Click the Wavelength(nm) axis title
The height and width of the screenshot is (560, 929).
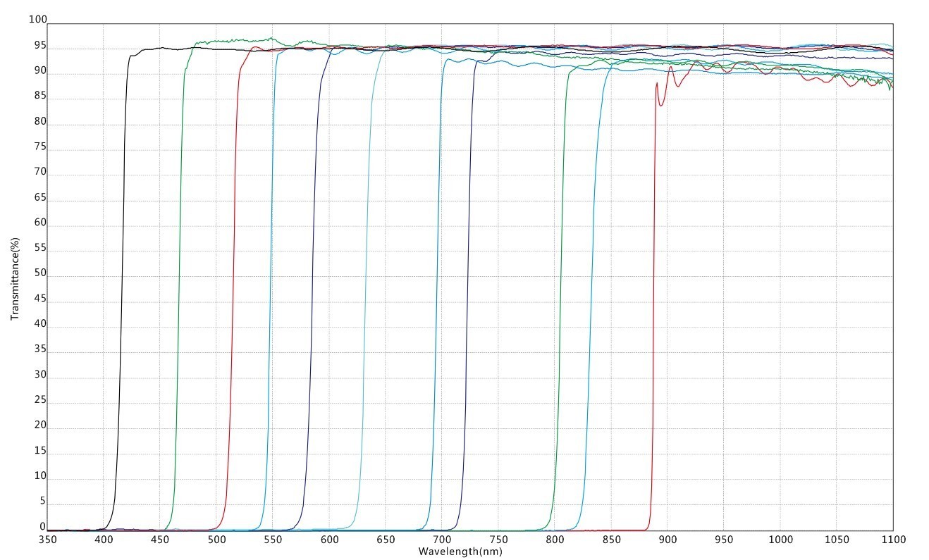460,552
